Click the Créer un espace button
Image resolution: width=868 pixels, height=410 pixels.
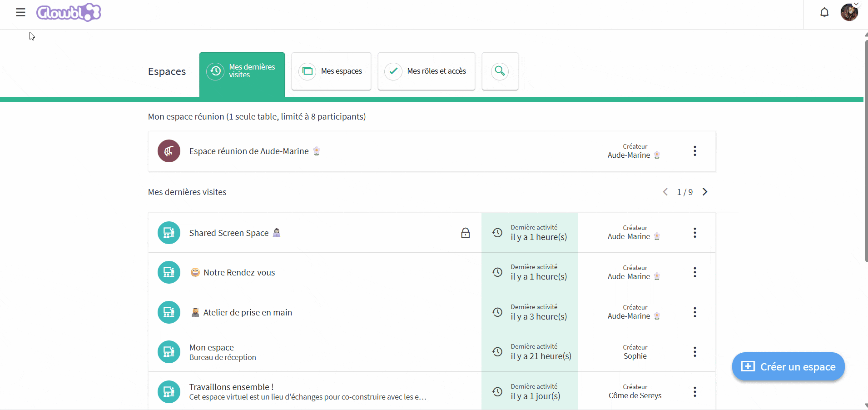click(x=788, y=366)
